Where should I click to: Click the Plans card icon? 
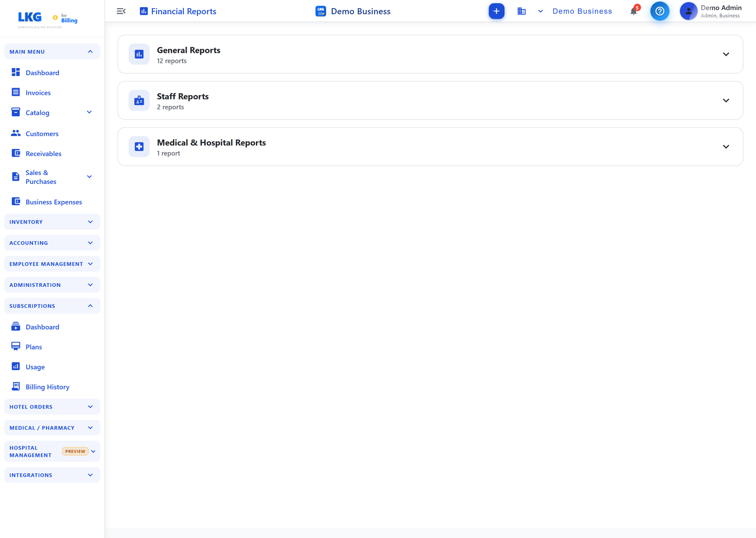(16, 347)
